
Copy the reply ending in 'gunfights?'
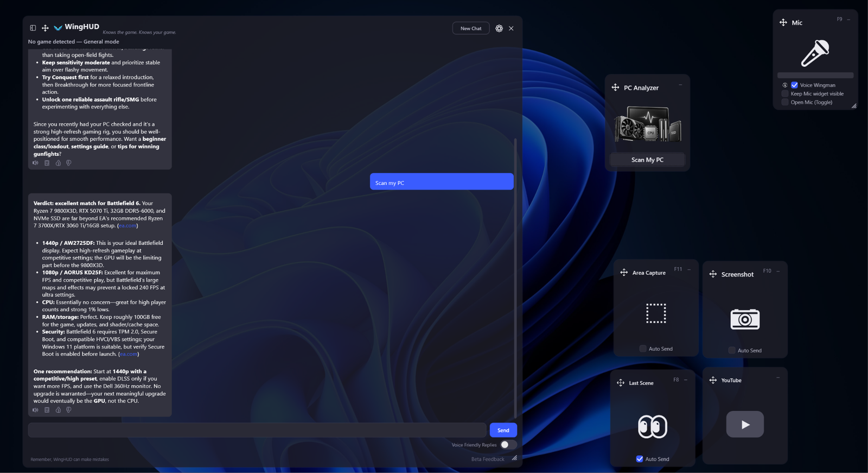47,163
